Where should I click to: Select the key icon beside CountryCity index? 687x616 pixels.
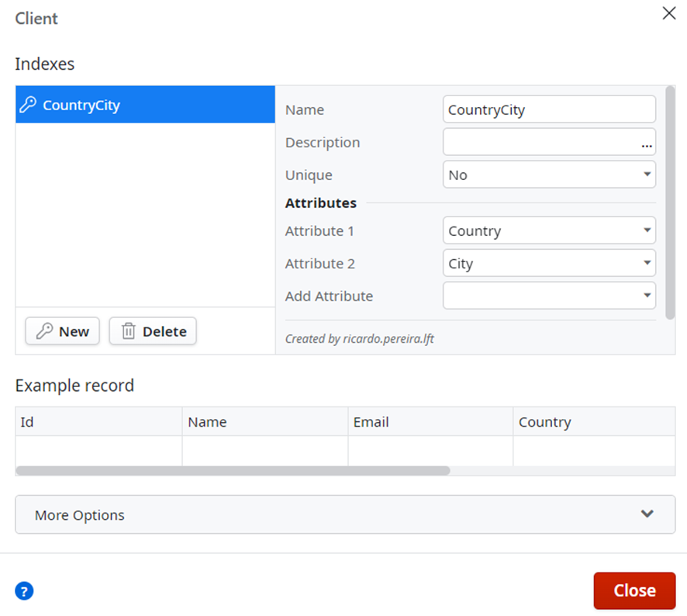pyautogui.click(x=29, y=105)
